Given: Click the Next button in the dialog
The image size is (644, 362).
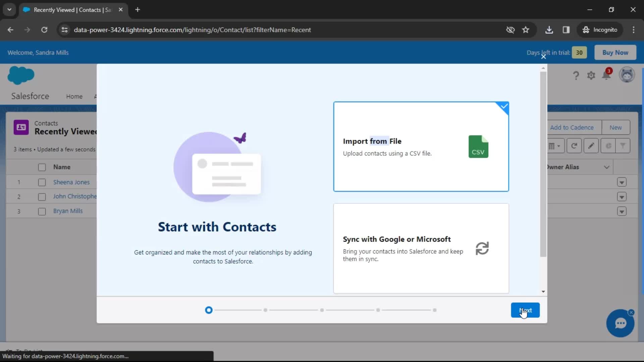Looking at the screenshot, I should point(525,310).
